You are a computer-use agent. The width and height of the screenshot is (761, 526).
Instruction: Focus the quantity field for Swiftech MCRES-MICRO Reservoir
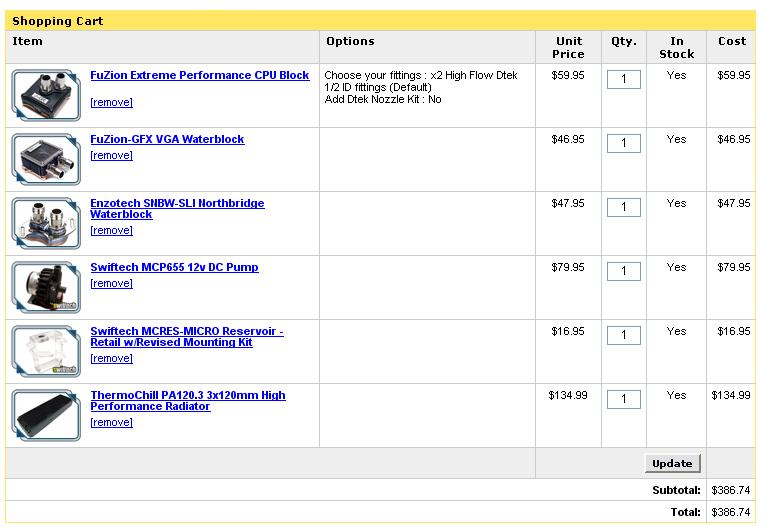tap(624, 335)
